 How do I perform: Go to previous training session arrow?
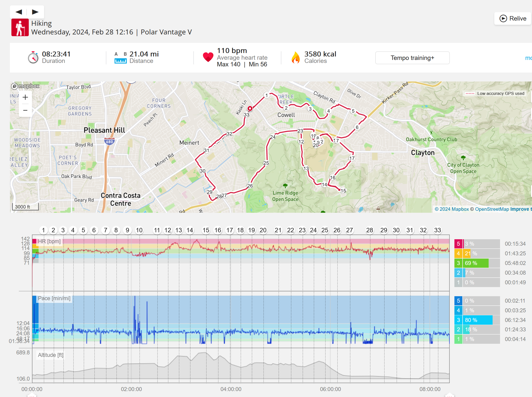coord(19,12)
